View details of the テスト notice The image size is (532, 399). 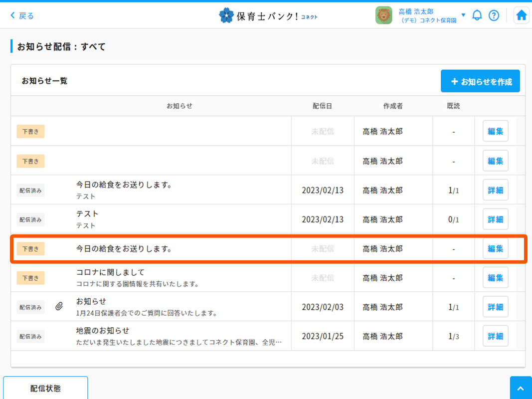point(495,219)
